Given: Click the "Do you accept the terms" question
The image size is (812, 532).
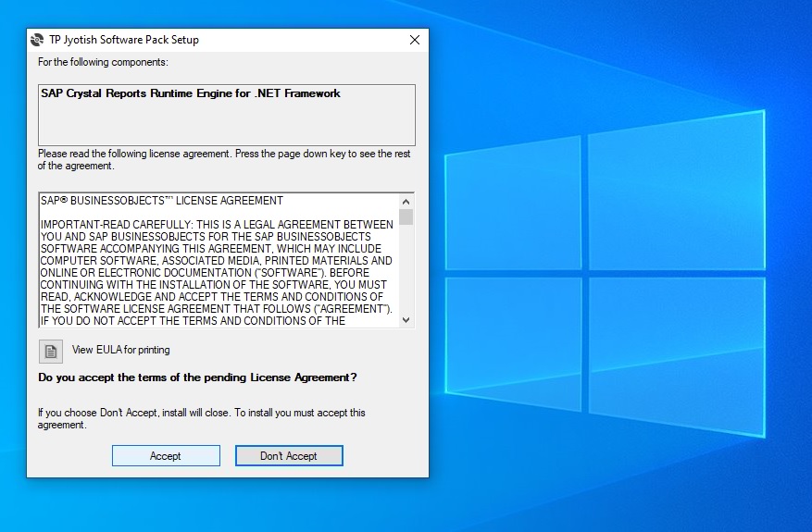Looking at the screenshot, I should [x=197, y=377].
